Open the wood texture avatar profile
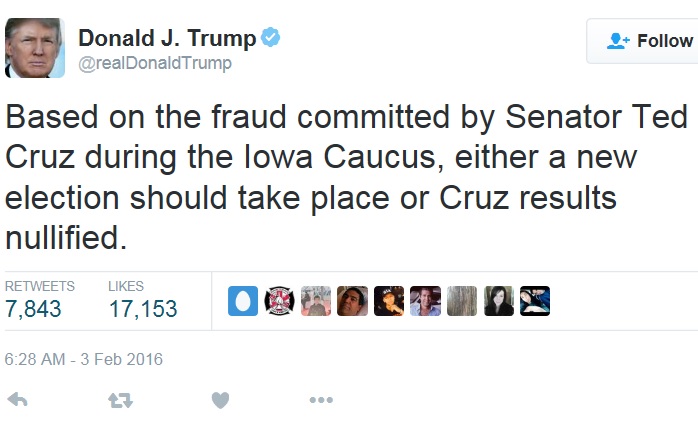Image resolution: width=698 pixels, height=440 pixels. click(461, 301)
